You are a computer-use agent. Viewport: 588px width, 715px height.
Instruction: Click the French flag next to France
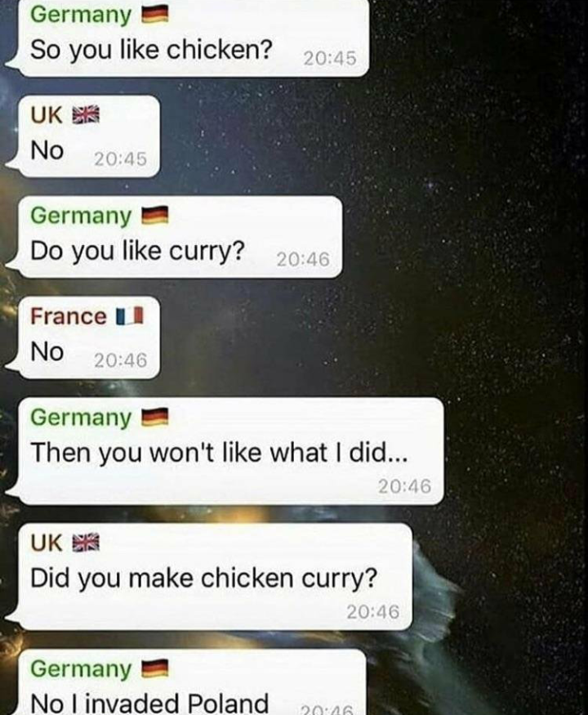130,316
